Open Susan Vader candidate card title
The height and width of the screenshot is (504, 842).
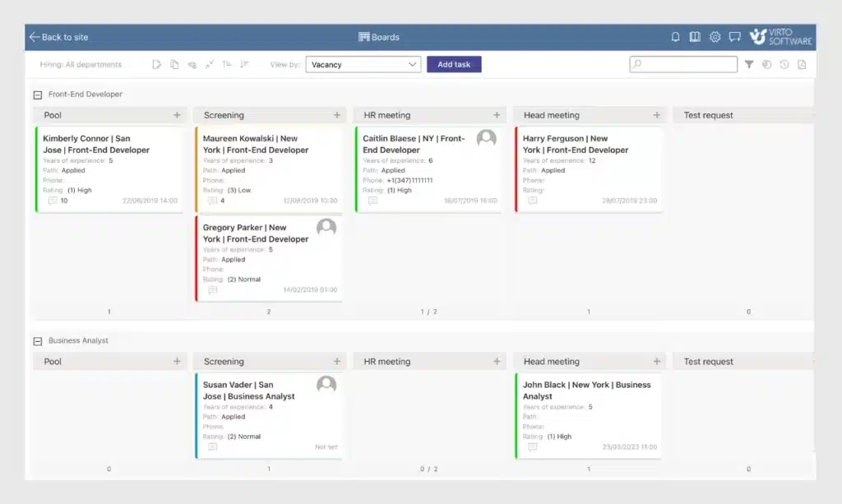tap(248, 391)
